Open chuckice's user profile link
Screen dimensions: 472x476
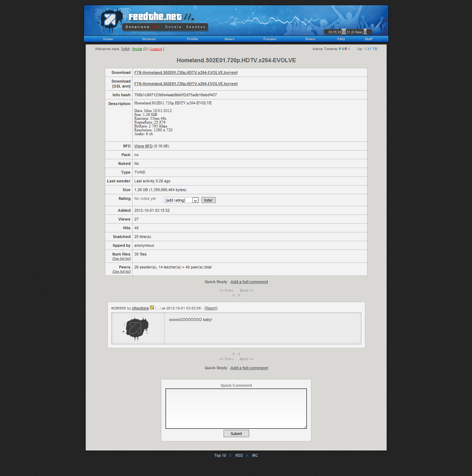click(x=140, y=308)
